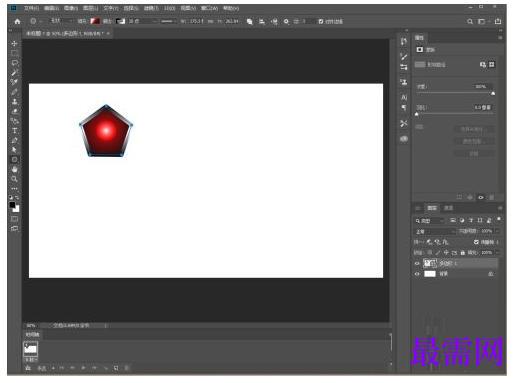Image resolution: width=522 pixels, height=383 pixels.
Task: Delete the mask with trash icon
Action: pos(491,198)
